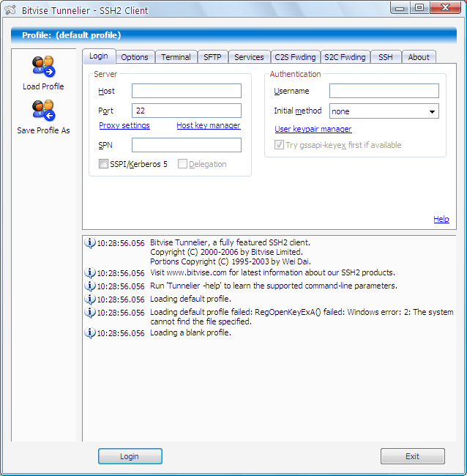The height and width of the screenshot is (476, 467).
Task: Click info icon beside 'Loading a blank profile' entry
Action: pyautogui.click(x=90, y=333)
